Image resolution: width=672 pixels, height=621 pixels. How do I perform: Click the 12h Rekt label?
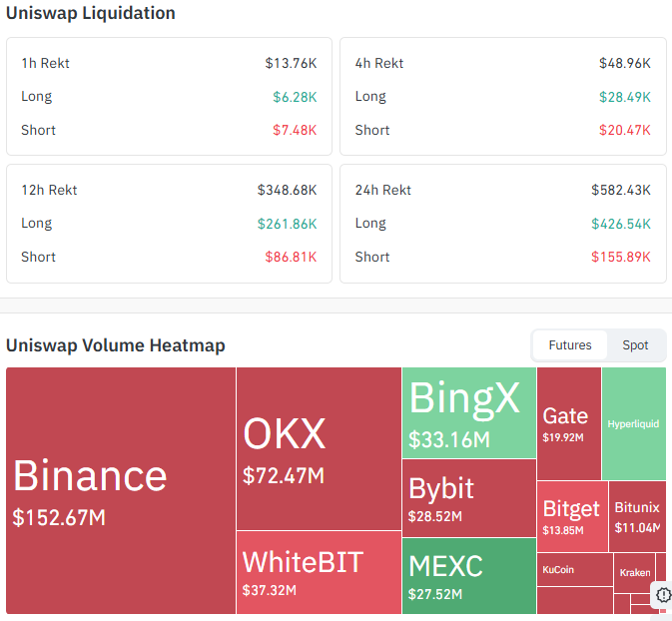(49, 190)
